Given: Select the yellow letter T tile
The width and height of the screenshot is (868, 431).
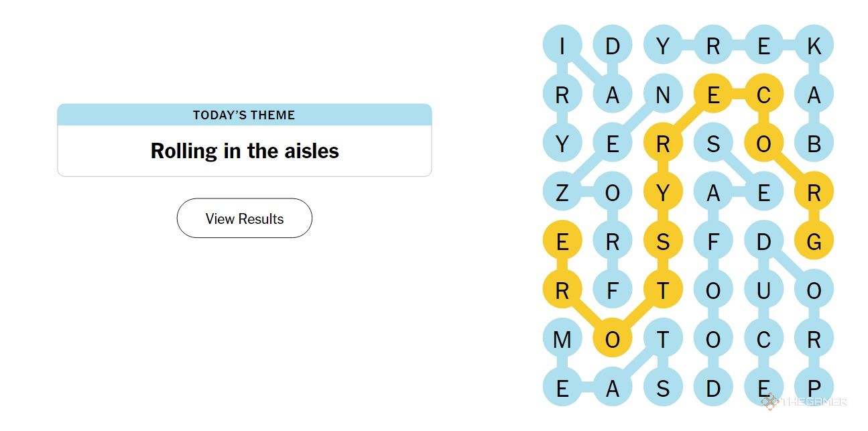Looking at the screenshot, I should (x=663, y=291).
